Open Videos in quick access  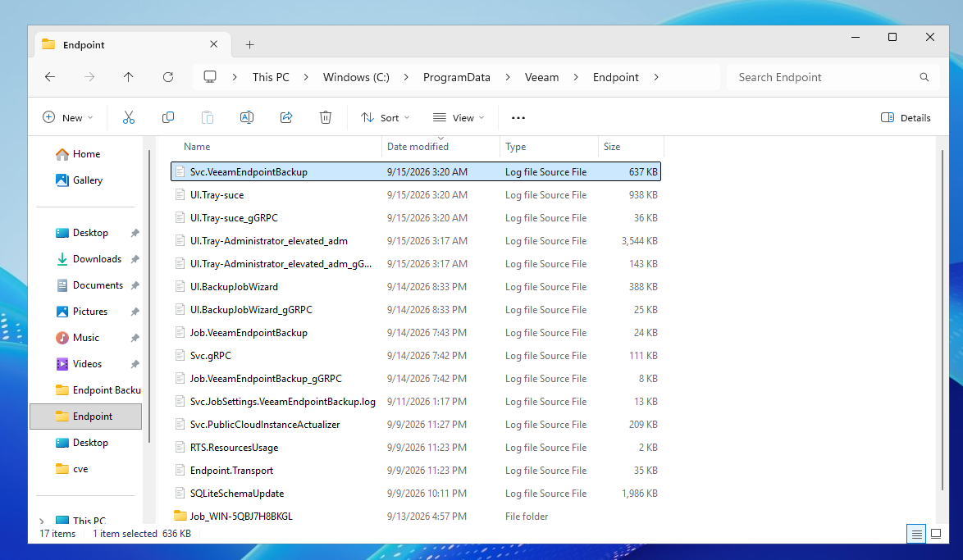click(x=79, y=364)
